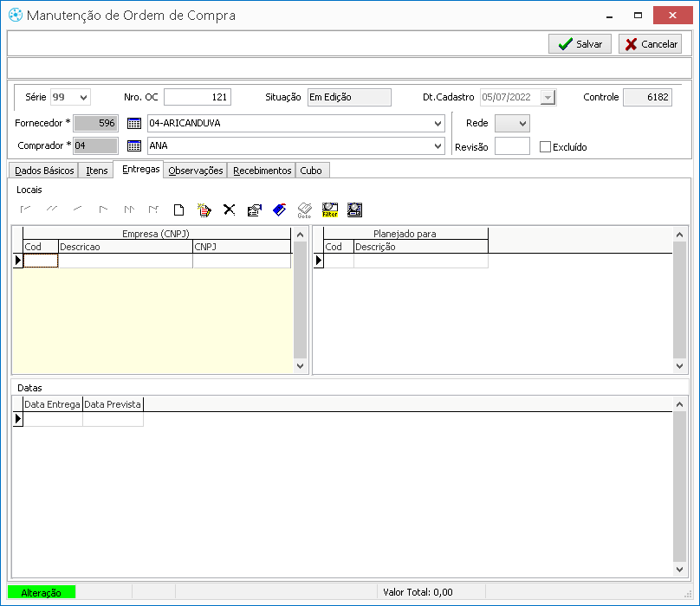Viewport: 700px width, 606px height.
Task: Click the edit record notepad icon
Action: tap(204, 210)
